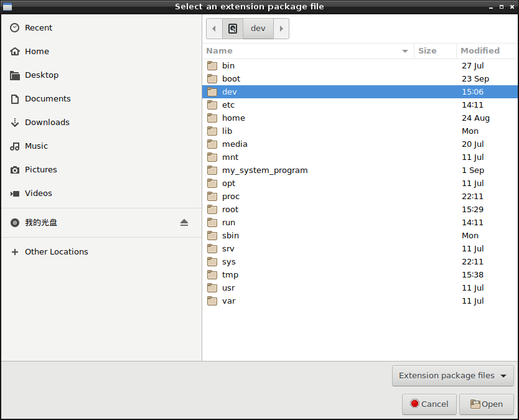Click the 24 Aug modified date
The image size is (519, 420).
[x=475, y=118]
